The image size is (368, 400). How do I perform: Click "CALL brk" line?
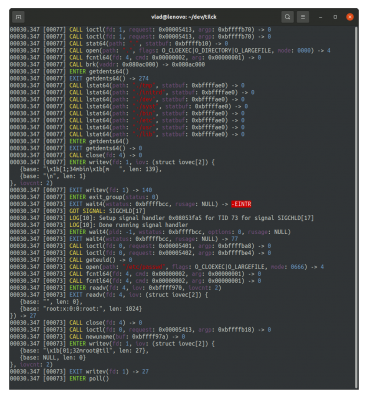click(107, 65)
